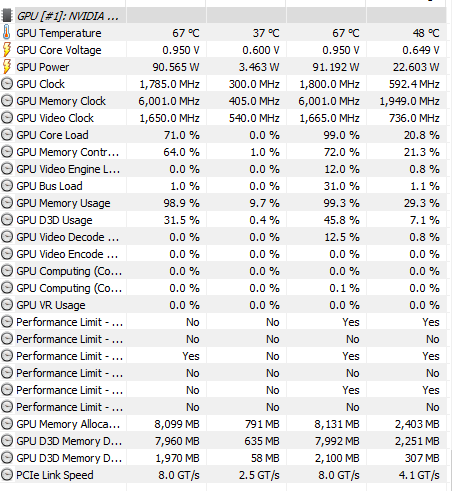Image resolution: width=452 pixels, height=491 pixels.
Task: Click gauge icon beside GPU Memory Clock
Action: point(7,101)
